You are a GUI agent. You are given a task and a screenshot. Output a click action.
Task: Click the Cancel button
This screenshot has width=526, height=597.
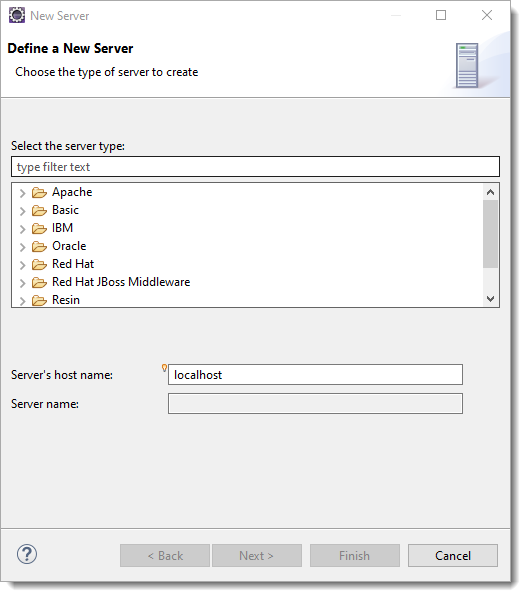coord(453,555)
